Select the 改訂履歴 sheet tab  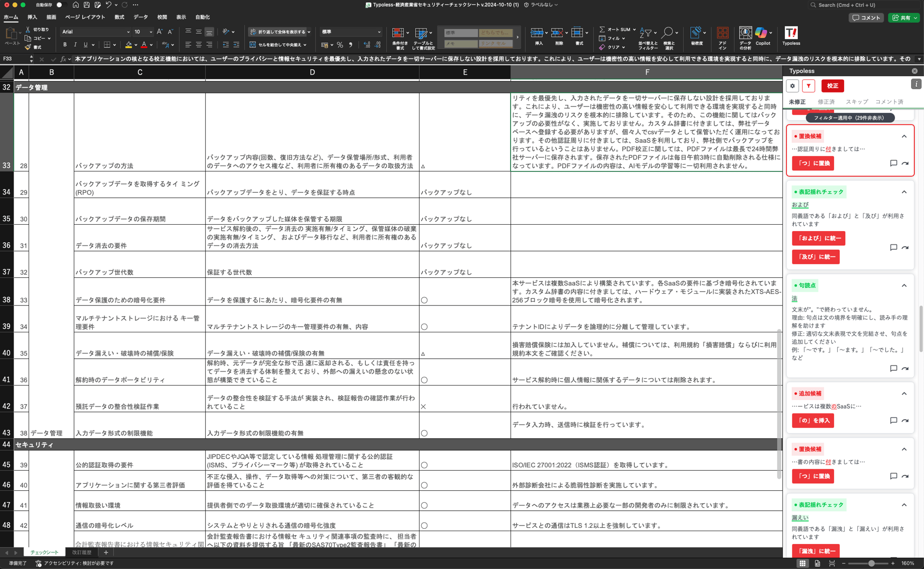(82, 552)
